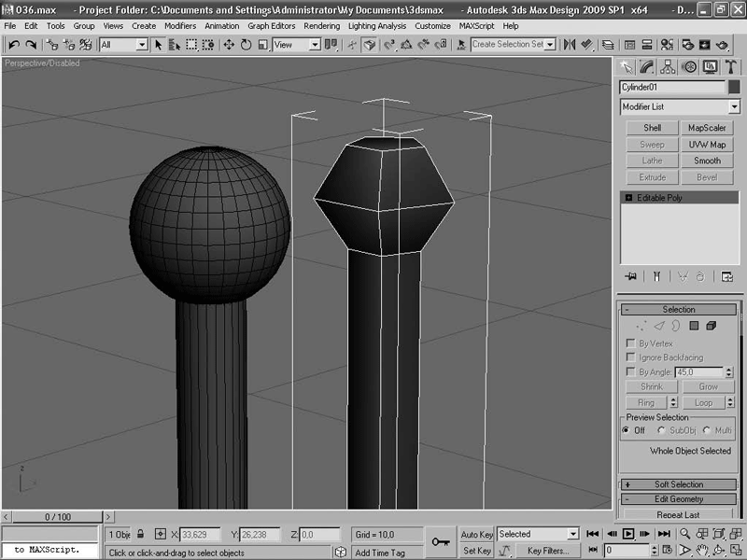Open the Modifiers menu

click(180, 26)
